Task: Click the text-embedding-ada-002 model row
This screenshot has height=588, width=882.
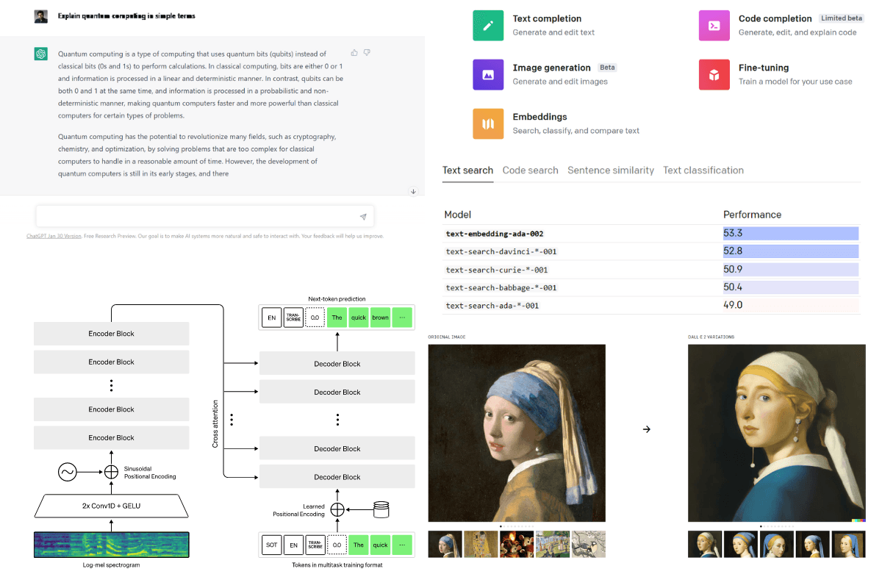Action: (651, 234)
